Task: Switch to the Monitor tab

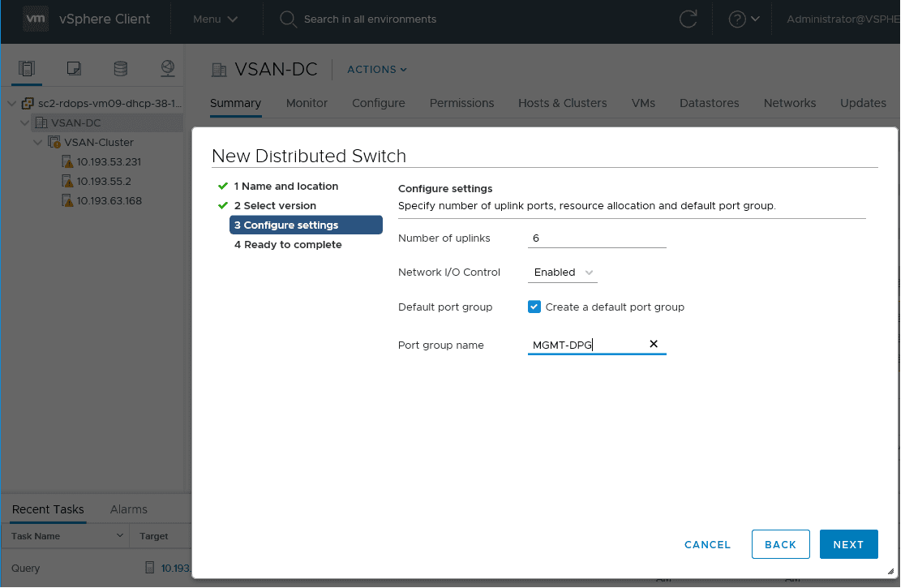Action: (307, 103)
